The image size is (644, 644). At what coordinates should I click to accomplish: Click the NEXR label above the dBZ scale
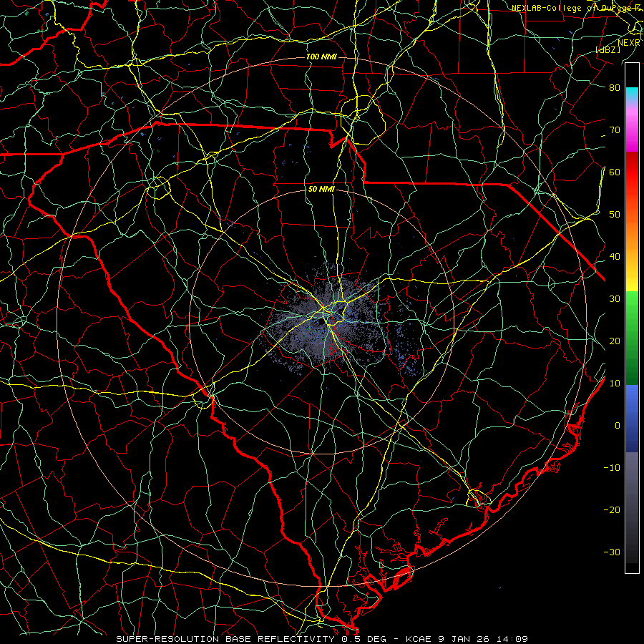pos(628,42)
